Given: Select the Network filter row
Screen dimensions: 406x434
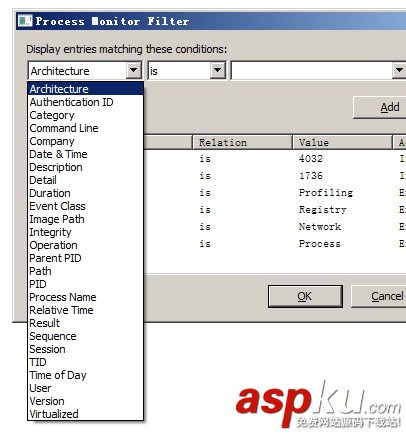Looking at the screenshot, I should (x=275, y=227).
